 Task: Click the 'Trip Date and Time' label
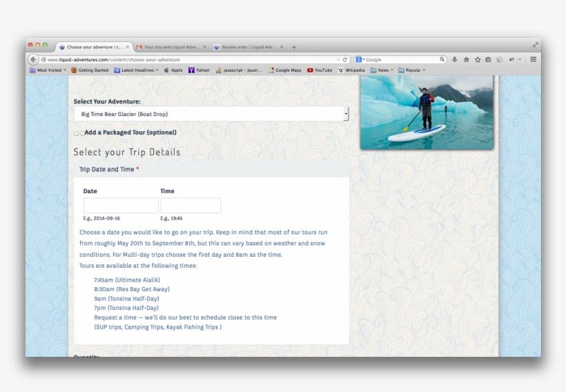(107, 169)
